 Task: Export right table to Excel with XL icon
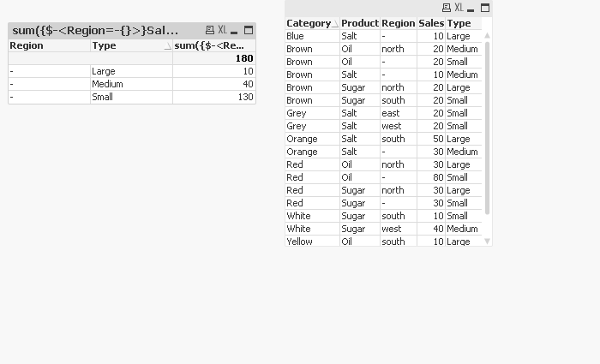click(459, 8)
